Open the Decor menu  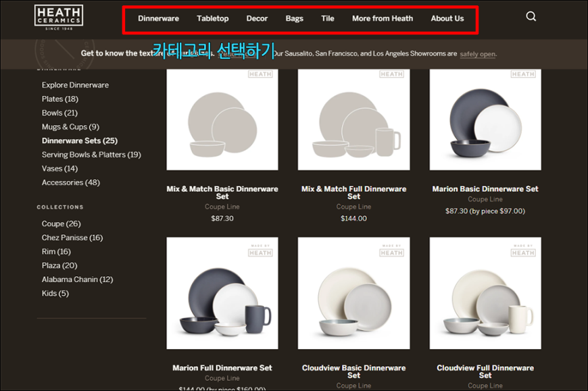point(257,18)
